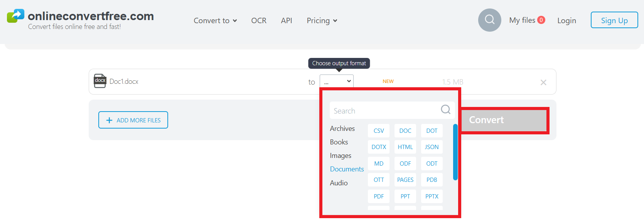Click the format list blue scrollbar
This screenshot has width=644, height=222.
click(x=455, y=152)
